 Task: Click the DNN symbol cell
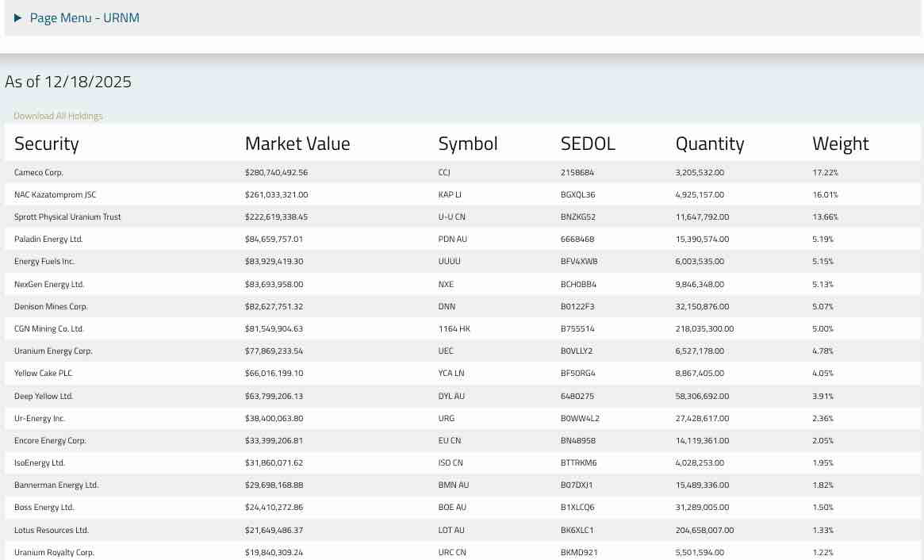coord(447,306)
